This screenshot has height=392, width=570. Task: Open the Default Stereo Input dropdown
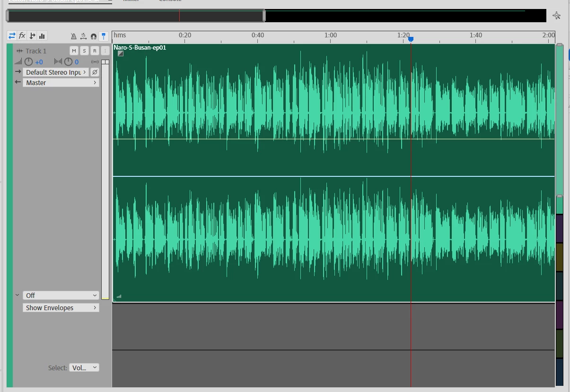[x=56, y=72]
